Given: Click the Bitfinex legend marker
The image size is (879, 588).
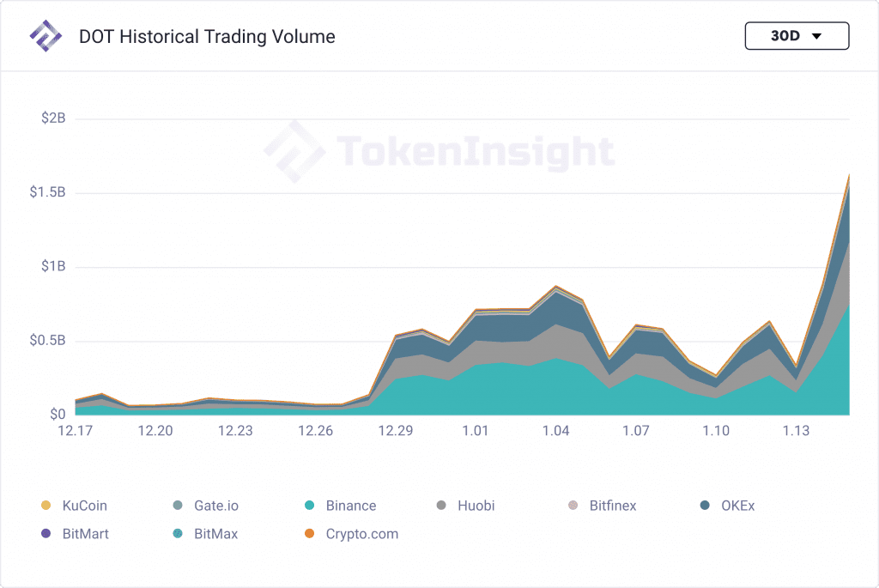Looking at the screenshot, I should click(573, 505).
